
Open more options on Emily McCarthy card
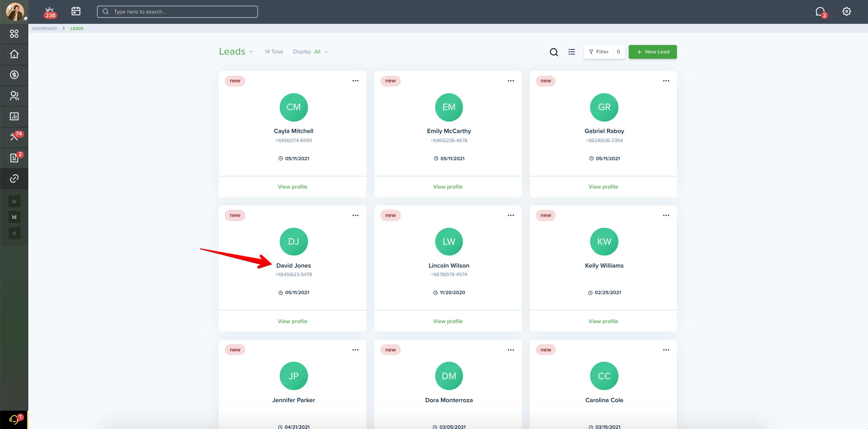pos(511,81)
